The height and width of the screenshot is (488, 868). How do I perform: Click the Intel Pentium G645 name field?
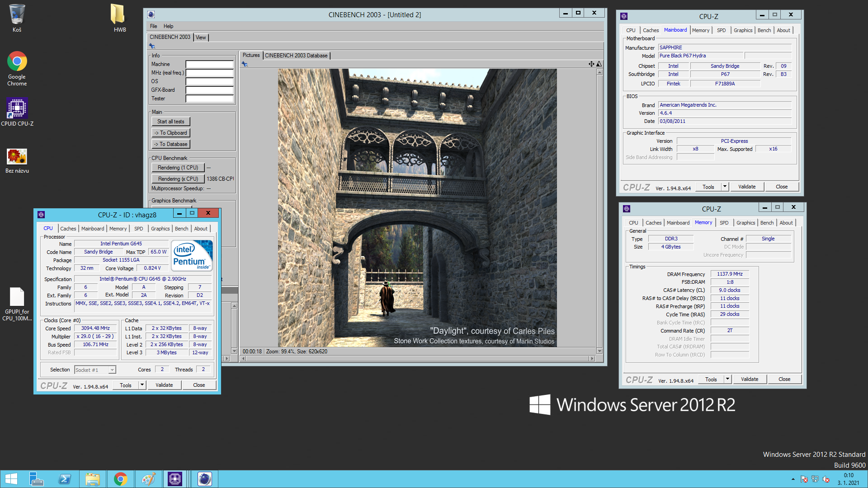pos(121,244)
